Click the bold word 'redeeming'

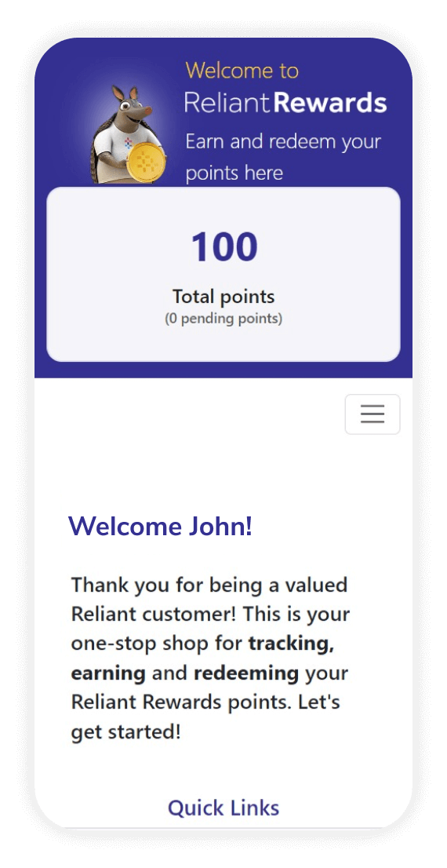tap(246, 673)
